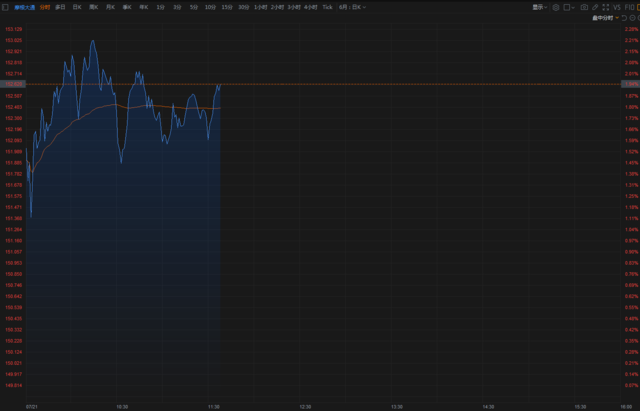Select the 分时 intraday tab
This screenshot has width=640, height=411.
[44, 7]
